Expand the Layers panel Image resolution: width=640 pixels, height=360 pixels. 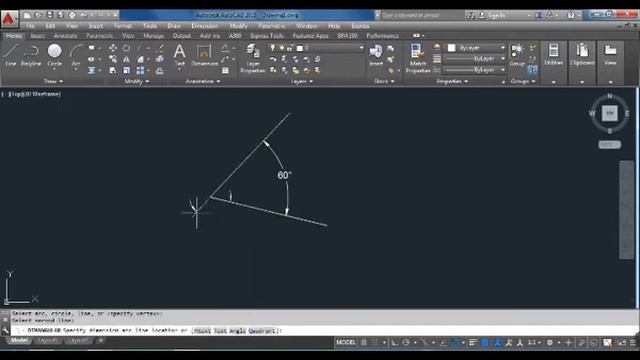[x=302, y=81]
